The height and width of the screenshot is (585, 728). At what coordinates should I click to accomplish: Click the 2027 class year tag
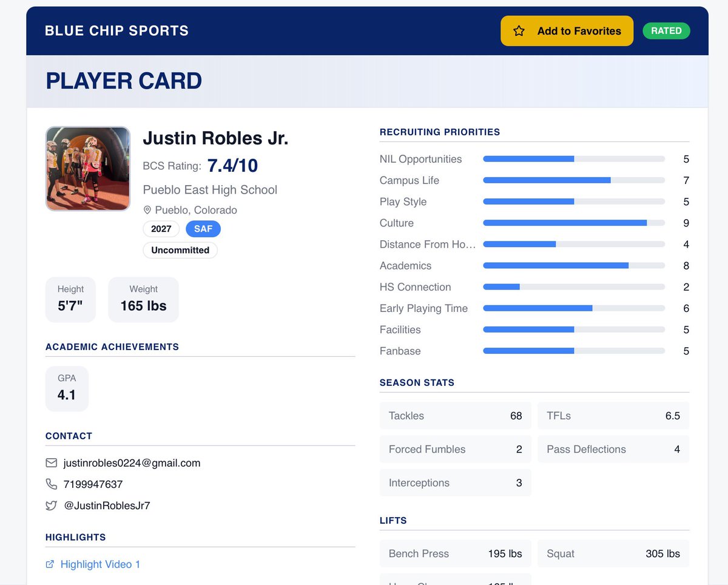tap(161, 229)
